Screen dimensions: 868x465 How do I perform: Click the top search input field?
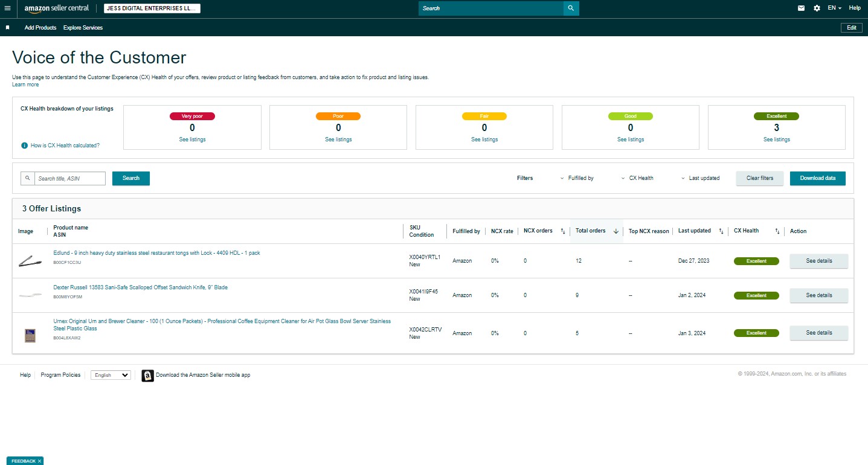coord(491,8)
